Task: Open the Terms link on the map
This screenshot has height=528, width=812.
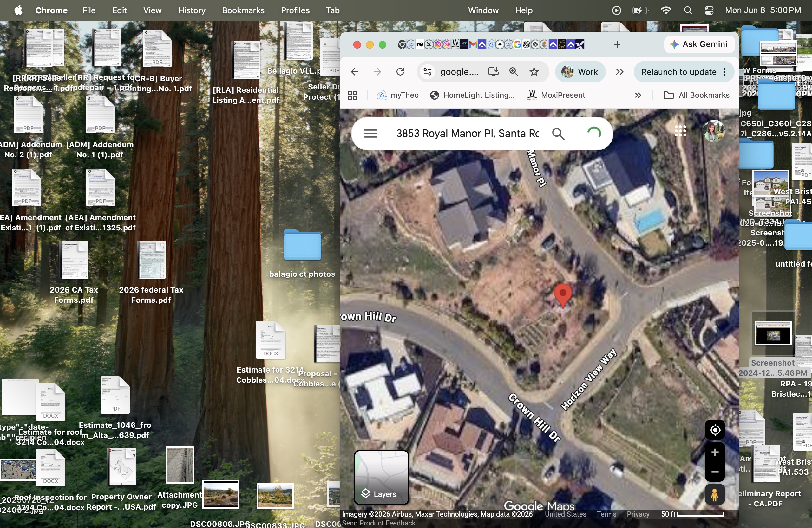Action: (x=606, y=514)
